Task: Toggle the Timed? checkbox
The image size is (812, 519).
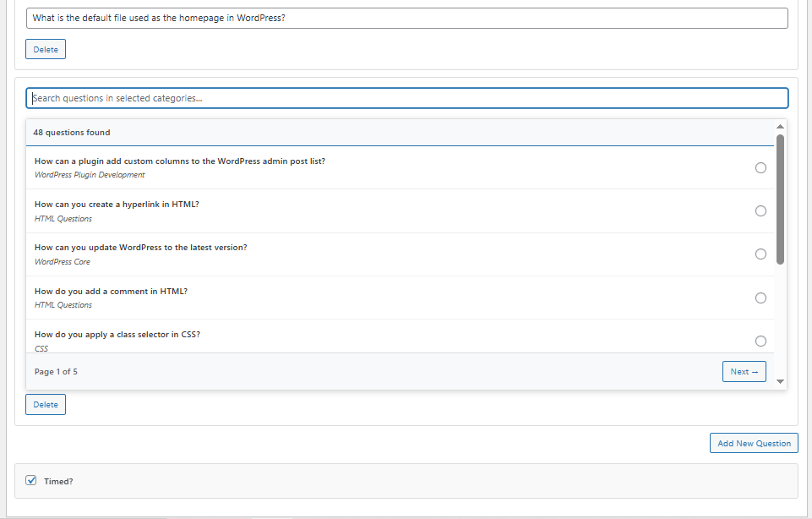Action: (x=31, y=480)
